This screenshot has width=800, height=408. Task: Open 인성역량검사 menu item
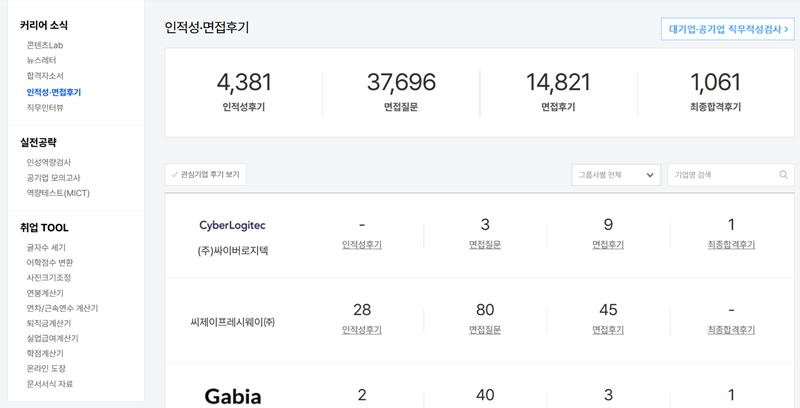coord(49,162)
